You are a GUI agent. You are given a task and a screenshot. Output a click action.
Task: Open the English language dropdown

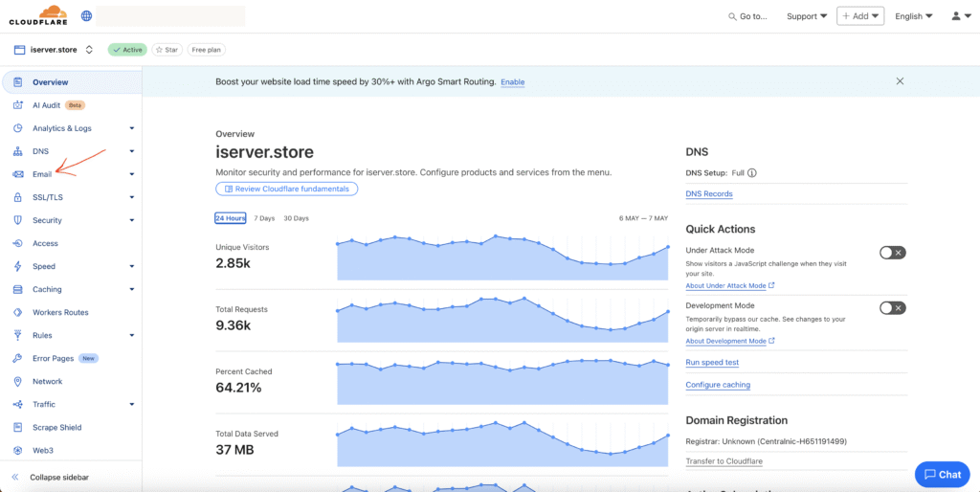(x=913, y=16)
